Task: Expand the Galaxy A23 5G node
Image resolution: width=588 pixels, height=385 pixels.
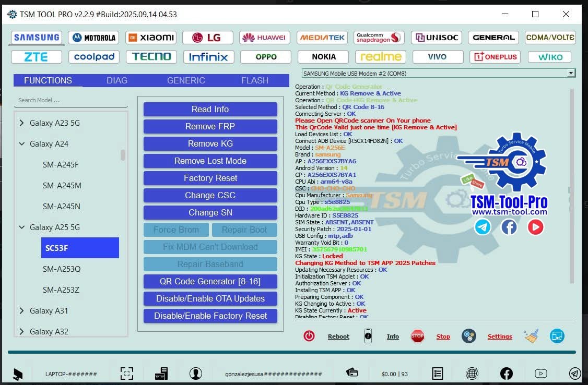Action: pos(22,123)
